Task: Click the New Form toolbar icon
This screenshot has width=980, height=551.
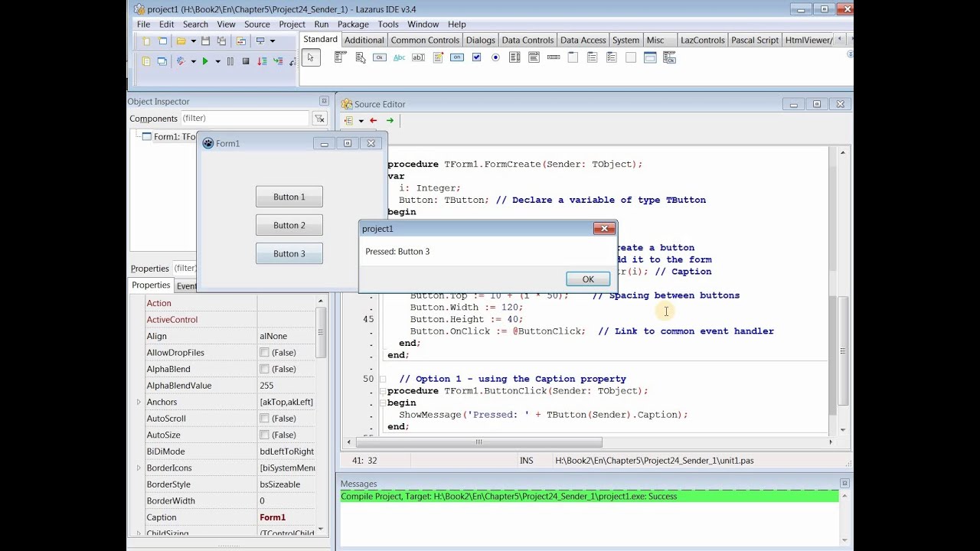Action: coord(162,41)
